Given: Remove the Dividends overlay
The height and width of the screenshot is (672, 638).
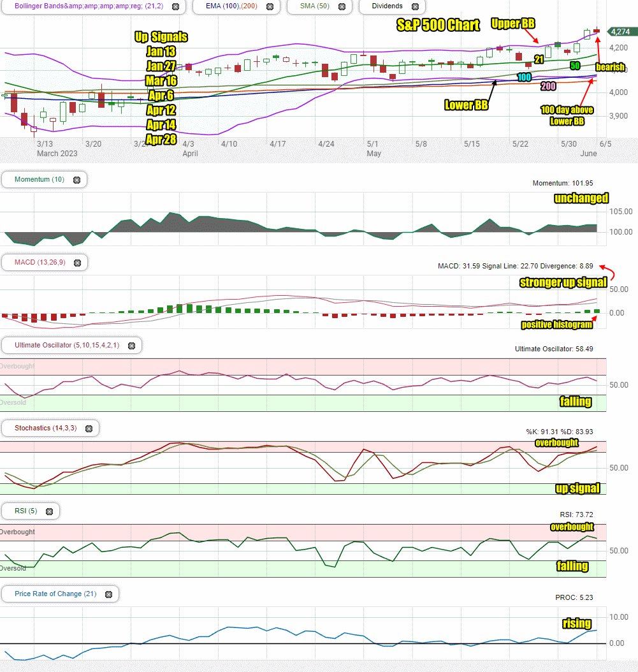Looking at the screenshot, I should [415, 7].
